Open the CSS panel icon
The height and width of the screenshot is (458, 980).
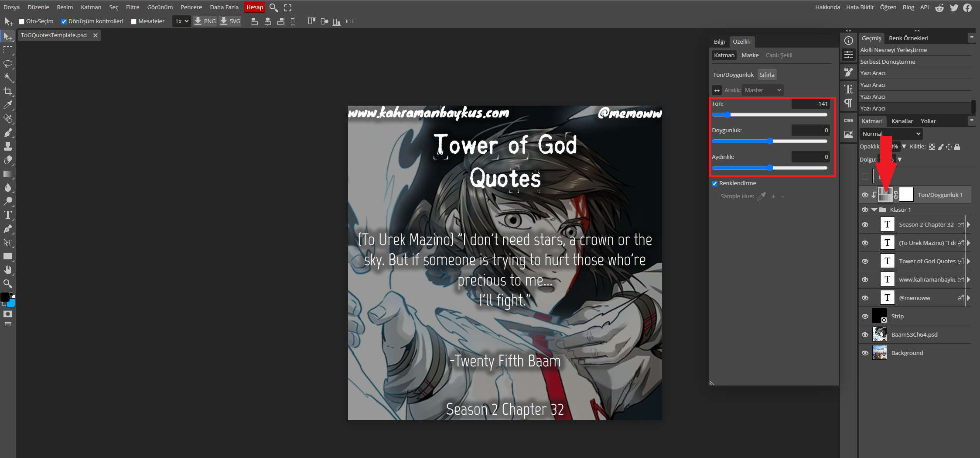(x=849, y=121)
